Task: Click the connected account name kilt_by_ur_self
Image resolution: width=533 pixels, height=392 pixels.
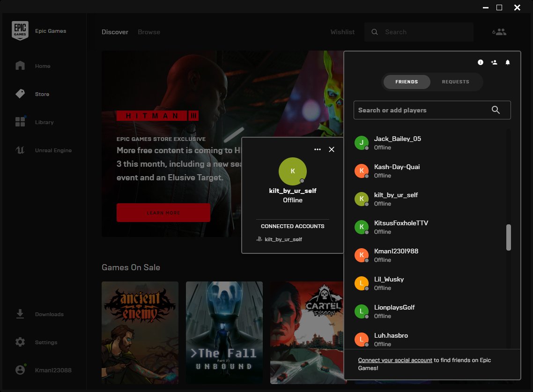Action: pyautogui.click(x=283, y=239)
